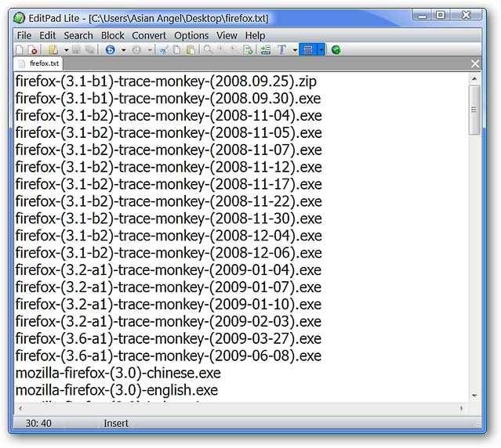Image resolution: width=501 pixels, height=448 pixels.
Task: Save all files with the multi-disk icon
Action: click(x=90, y=50)
